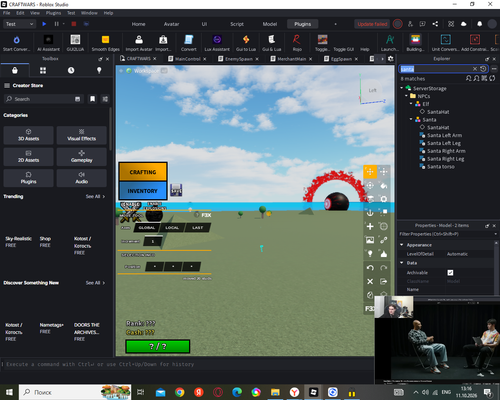Collapse the Santa model in Explorer
Viewport: 500px width, 400px height.
(411, 119)
